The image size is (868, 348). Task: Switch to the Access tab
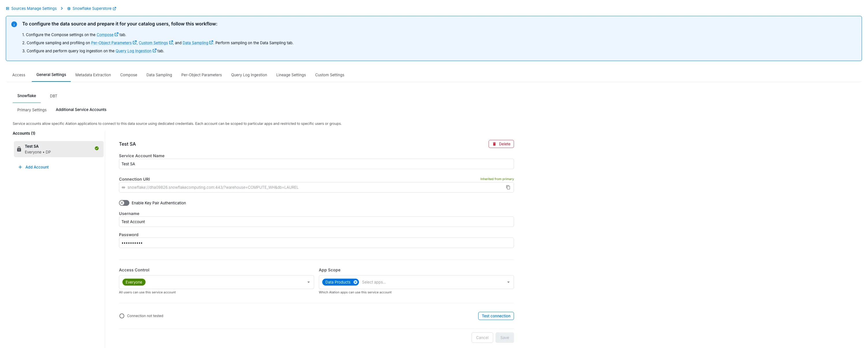(19, 75)
